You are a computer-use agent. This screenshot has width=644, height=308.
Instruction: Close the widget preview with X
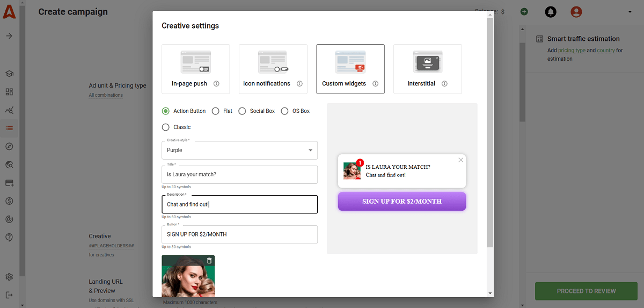tap(460, 160)
